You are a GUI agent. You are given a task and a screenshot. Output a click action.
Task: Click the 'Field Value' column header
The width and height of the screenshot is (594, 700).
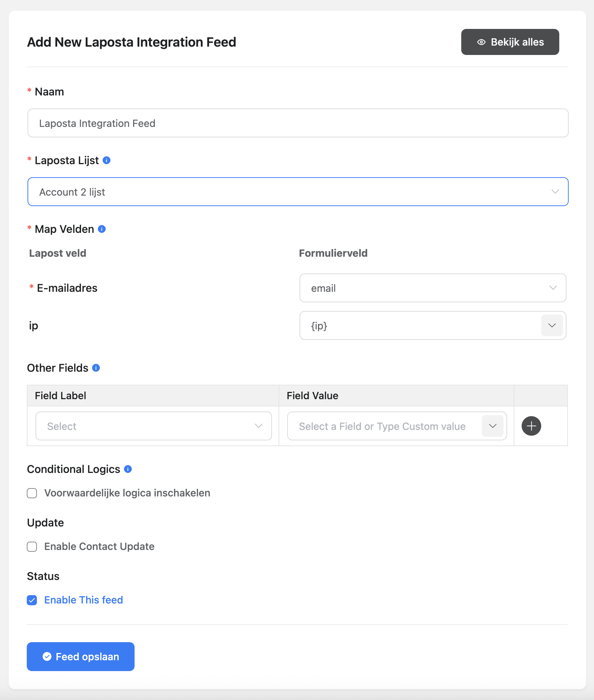coord(313,396)
